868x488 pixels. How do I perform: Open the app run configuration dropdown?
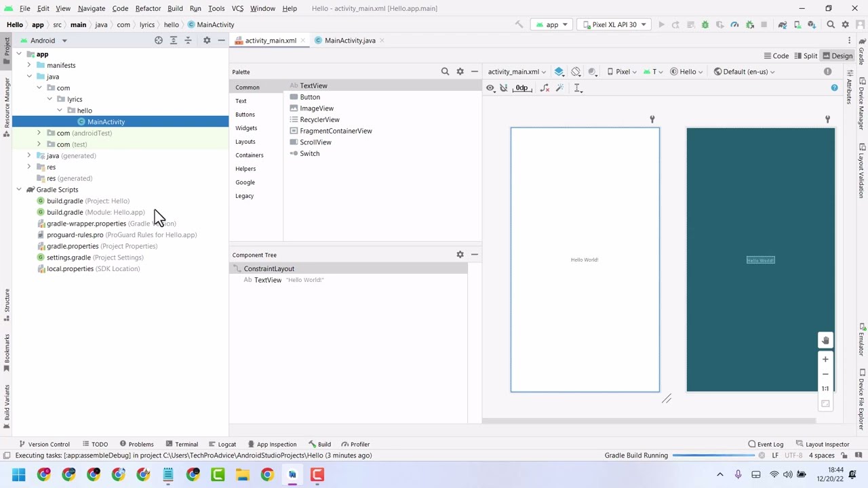tap(552, 24)
